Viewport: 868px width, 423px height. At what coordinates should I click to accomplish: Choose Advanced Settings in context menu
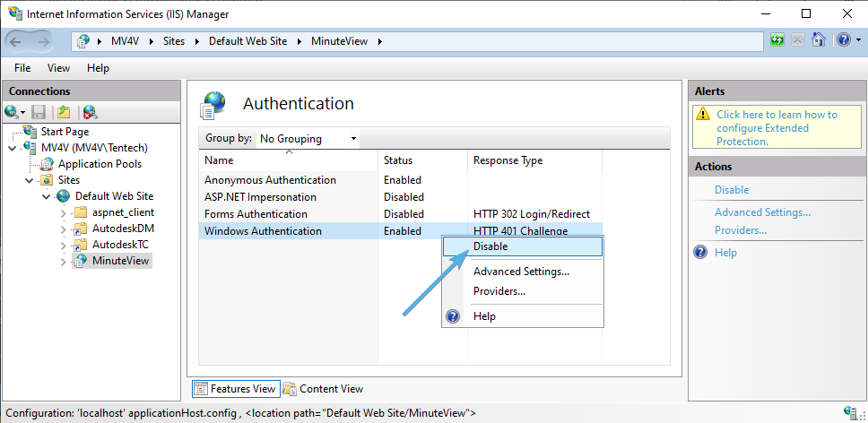pyautogui.click(x=523, y=272)
